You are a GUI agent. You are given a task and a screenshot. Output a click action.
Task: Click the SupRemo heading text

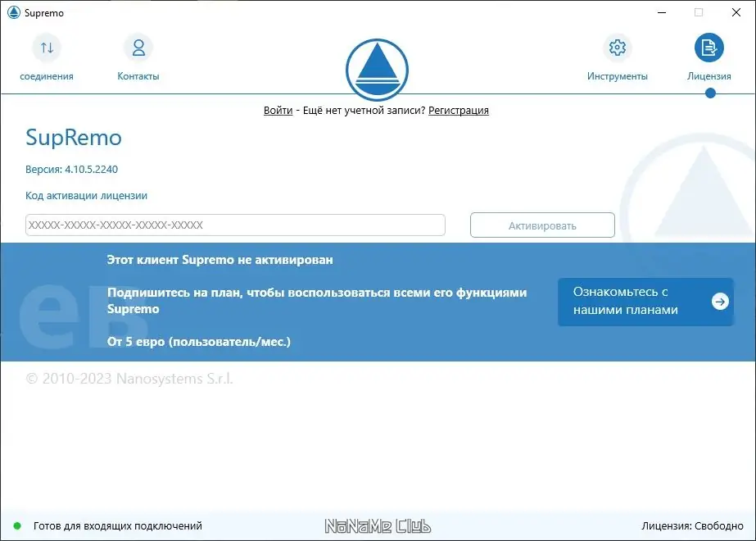coord(73,138)
